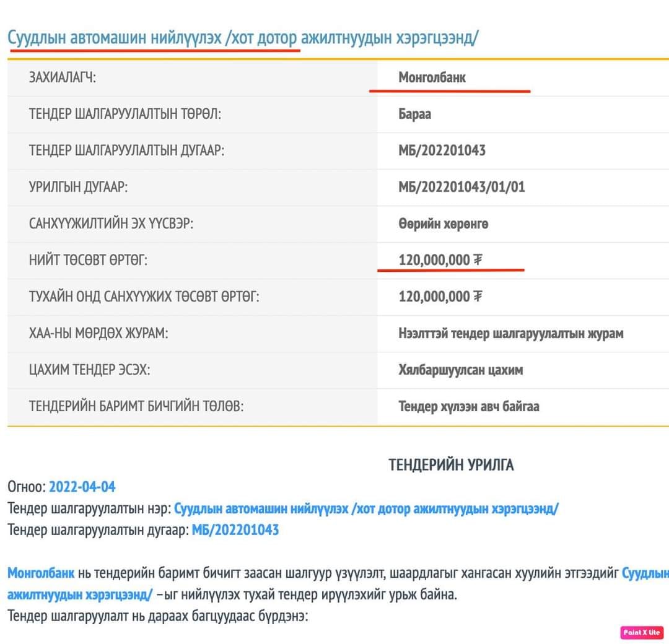The image size is (669, 644).
Task: Open the Paint X lite watermark badge
Action: (642, 632)
